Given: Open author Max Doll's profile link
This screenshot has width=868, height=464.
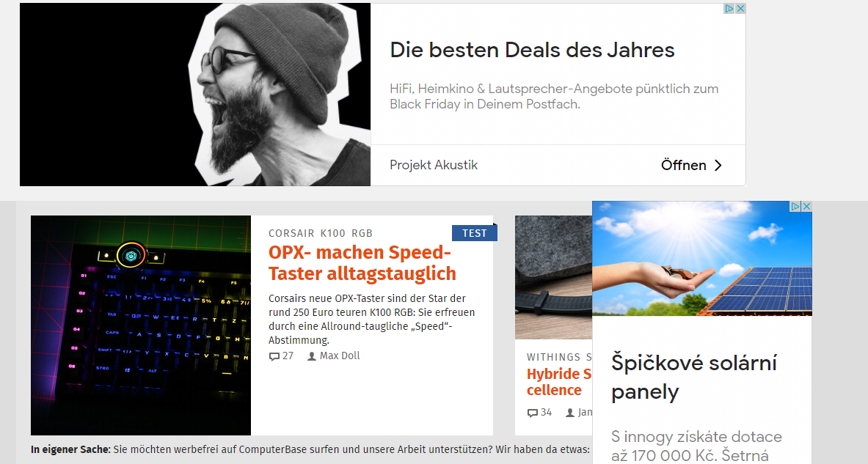Looking at the screenshot, I should click(339, 356).
